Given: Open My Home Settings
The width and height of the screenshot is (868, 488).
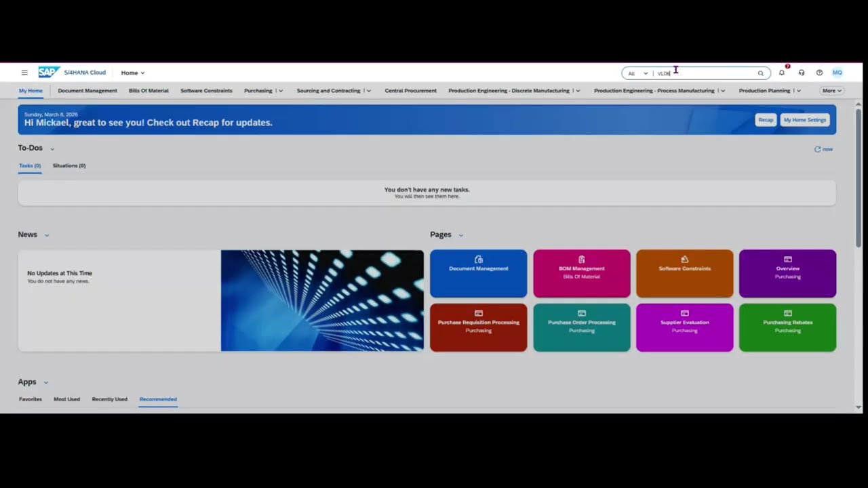Looking at the screenshot, I should pyautogui.click(x=805, y=120).
